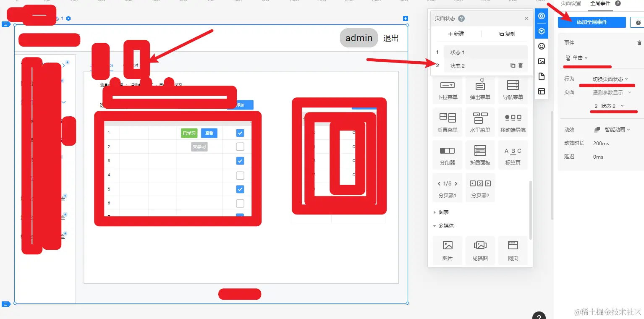Check the empty checkbox in row 4
Viewport: 644px width, 319px height.
click(240, 175)
